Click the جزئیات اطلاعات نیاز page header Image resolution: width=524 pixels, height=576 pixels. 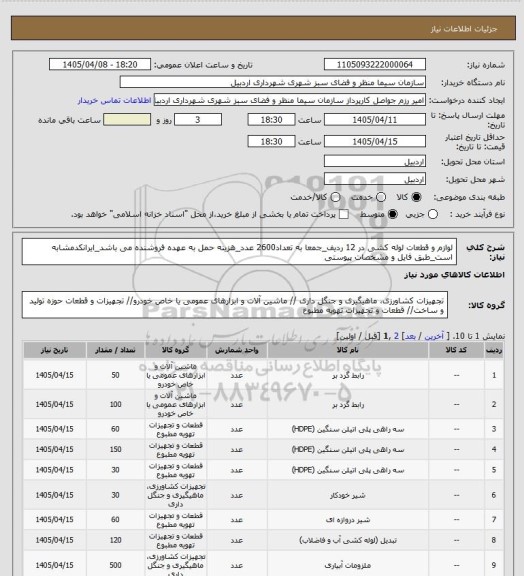464,29
